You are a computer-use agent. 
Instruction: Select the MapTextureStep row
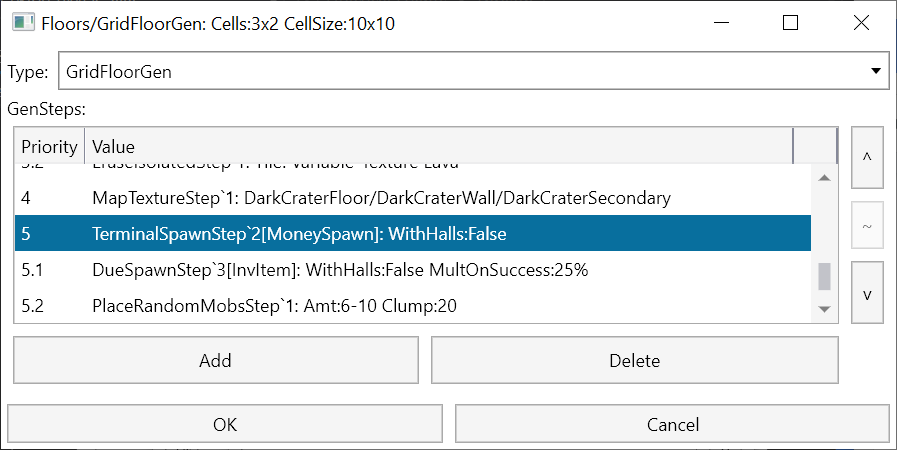413,198
